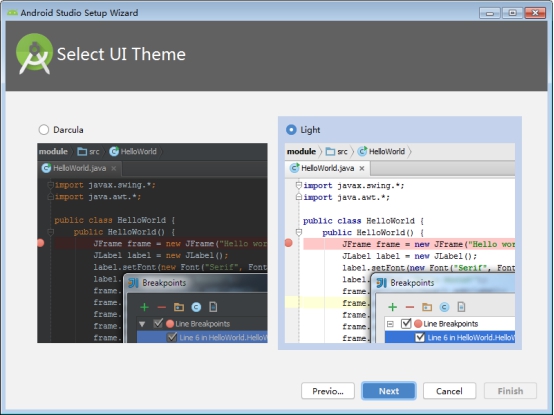This screenshot has height=415, width=554.
Task: Cancel the setup wizard
Action: [449, 391]
